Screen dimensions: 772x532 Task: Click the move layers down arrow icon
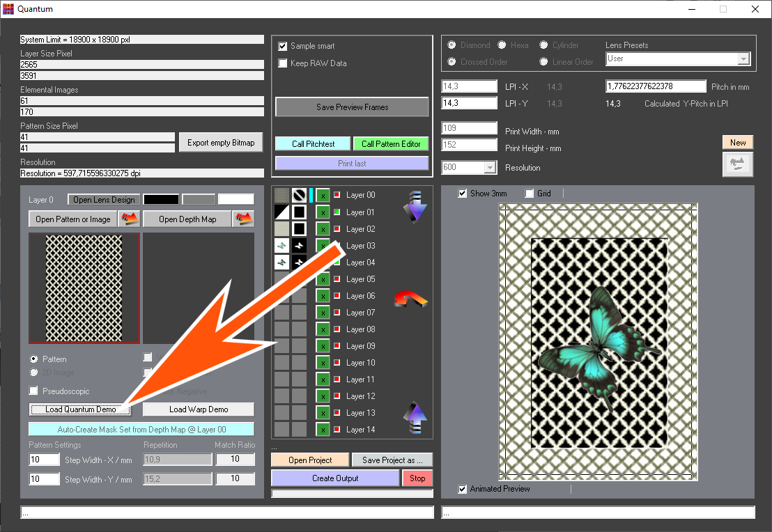click(x=414, y=208)
